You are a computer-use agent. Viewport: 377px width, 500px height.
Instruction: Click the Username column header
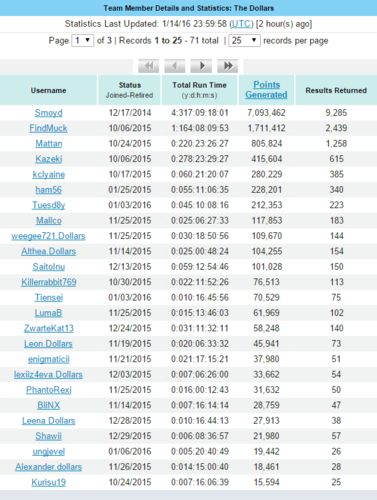coord(48,90)
